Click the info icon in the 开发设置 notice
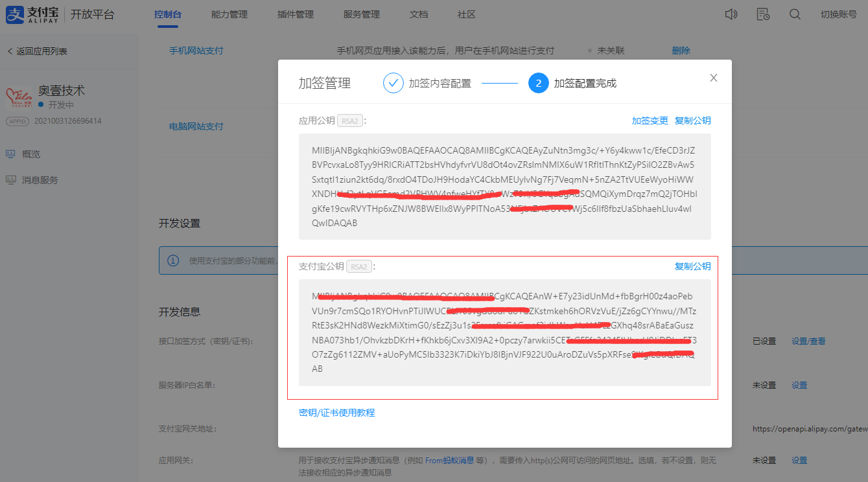Screen dimensions: 868x482 (173, 260)
